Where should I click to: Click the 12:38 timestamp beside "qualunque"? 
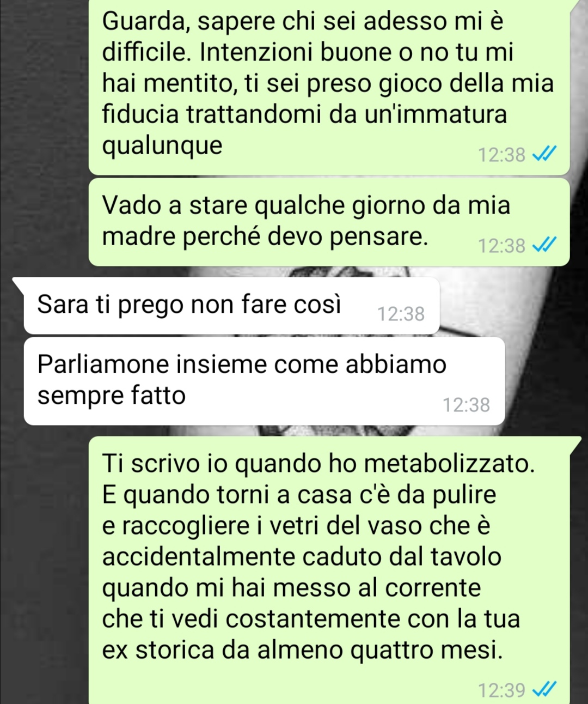pyautogui.click(x=501, y=155)
